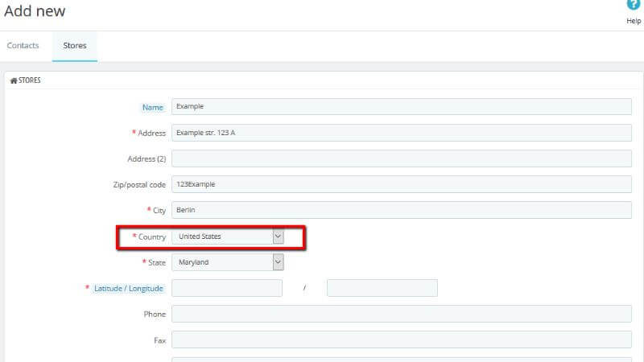Click the Fax input field
644x362 pixels.
(401, 339)
